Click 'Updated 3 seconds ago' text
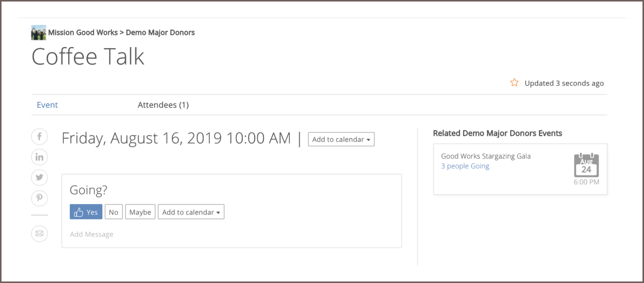The width and height of the screenshot is (644, 283). pos(564,83)
